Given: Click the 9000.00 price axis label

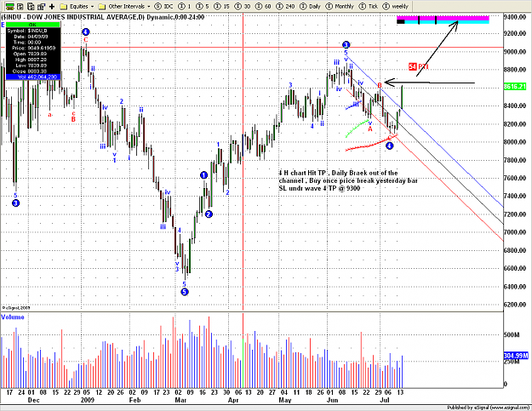Looking at the screenshot, I should pos(515,52).
